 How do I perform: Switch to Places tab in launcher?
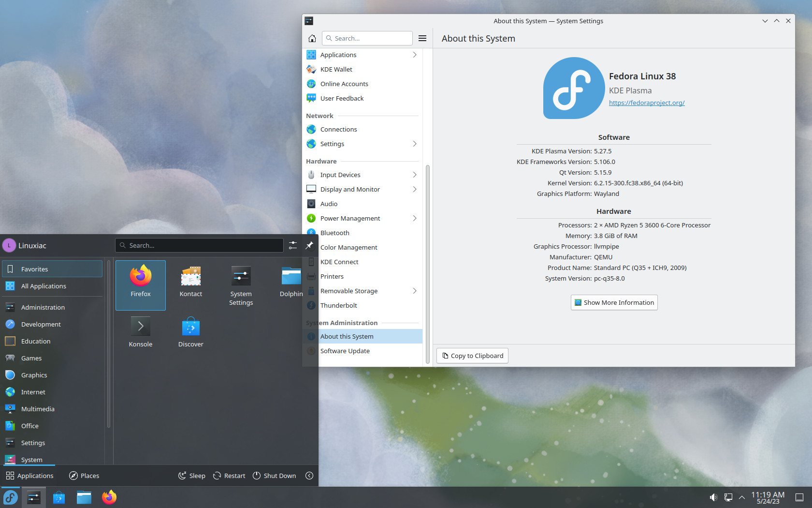coord(84,476)
